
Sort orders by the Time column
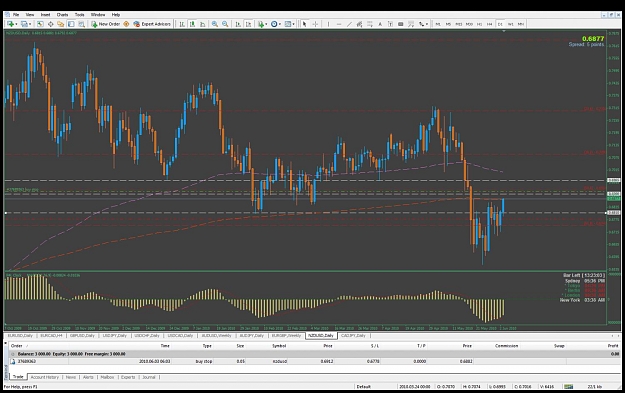[165, 346]
